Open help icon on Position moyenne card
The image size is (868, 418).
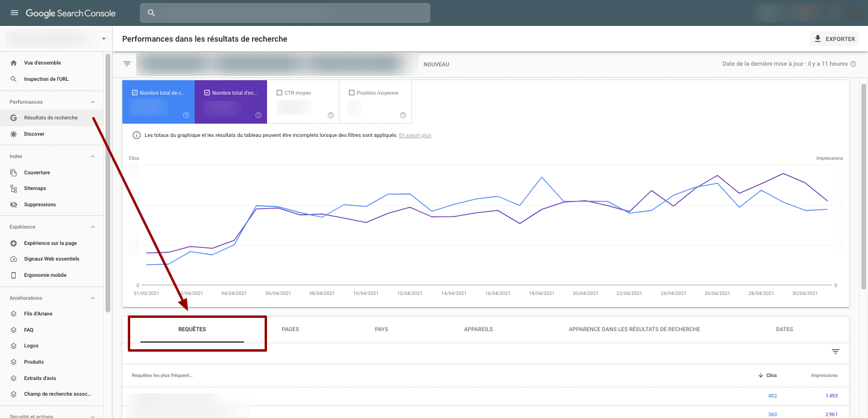tap(403, 115)
